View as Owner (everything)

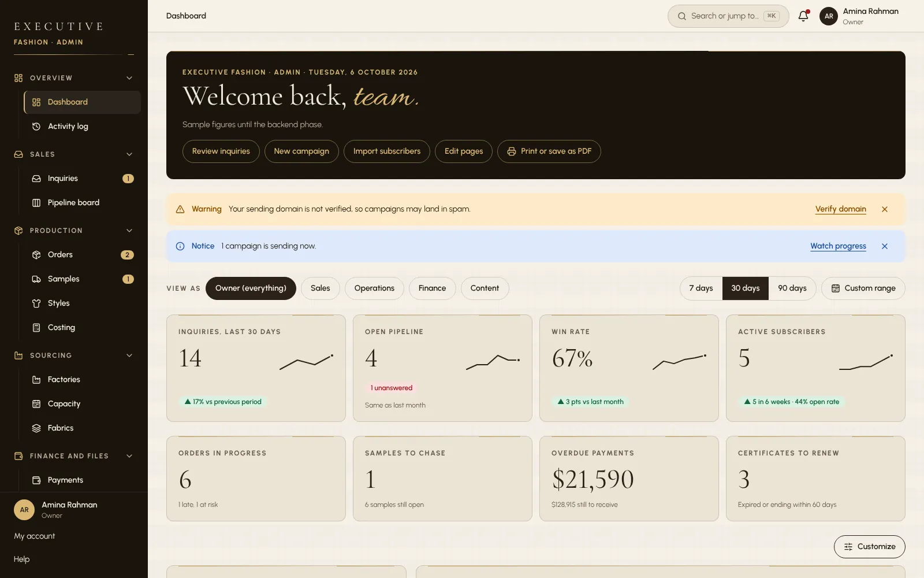(251, 288)
